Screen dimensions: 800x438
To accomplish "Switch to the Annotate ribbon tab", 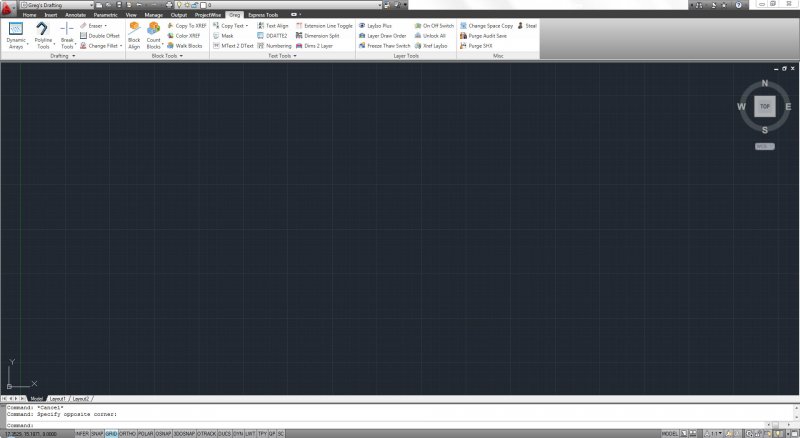I will 76,15.
